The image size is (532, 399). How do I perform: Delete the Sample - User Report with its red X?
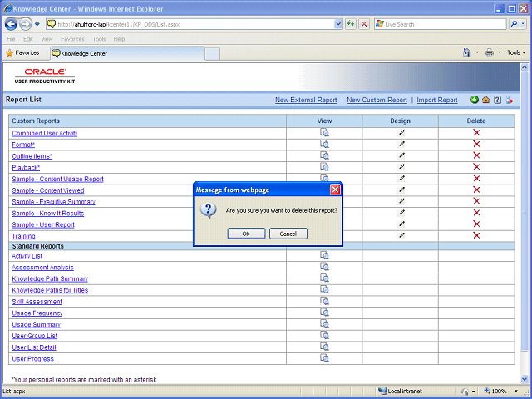pos(476,224)
